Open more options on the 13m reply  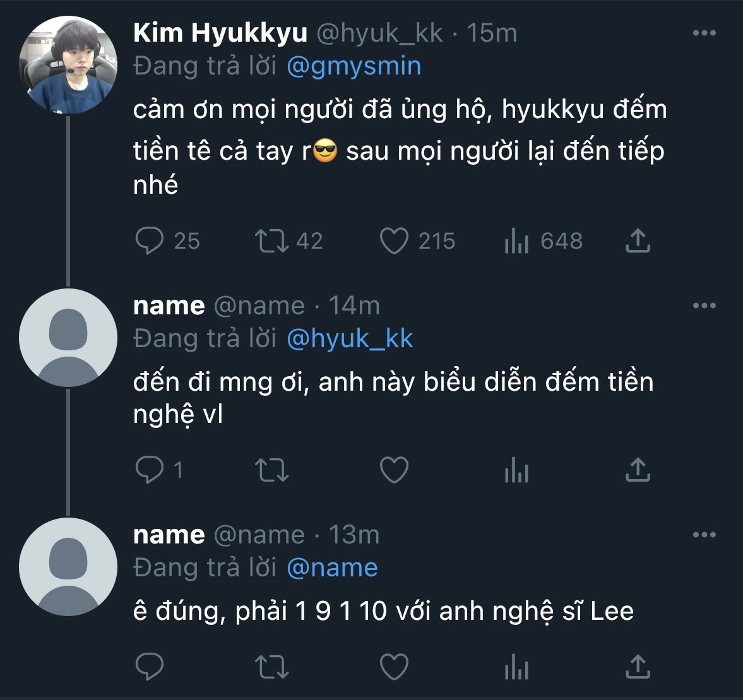pos(704,535)
